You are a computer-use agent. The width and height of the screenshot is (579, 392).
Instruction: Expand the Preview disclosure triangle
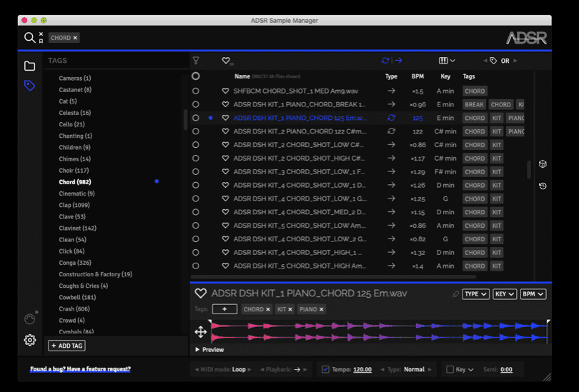197,350
